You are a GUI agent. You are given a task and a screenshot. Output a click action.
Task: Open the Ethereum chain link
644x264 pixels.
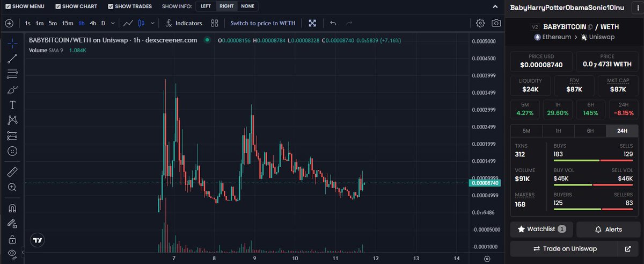[x=553, y=37]
